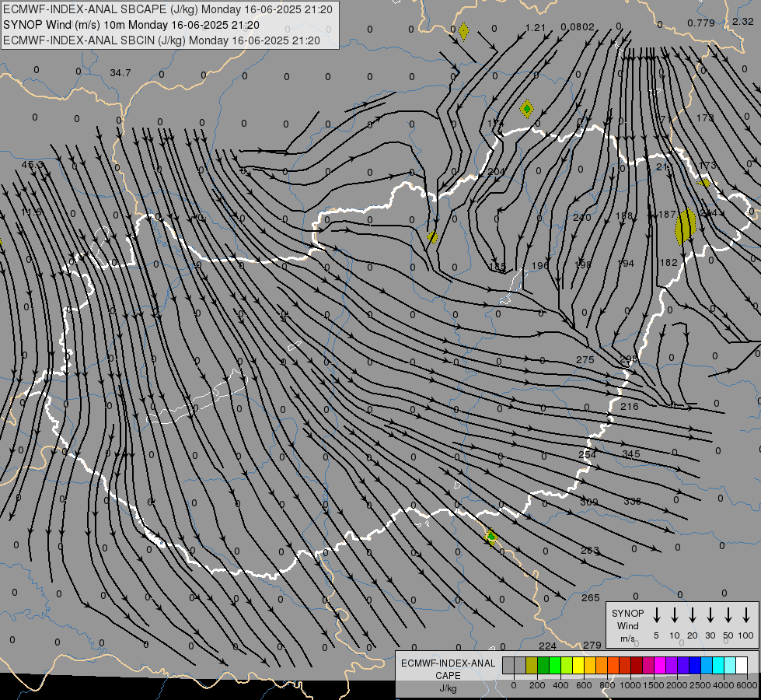Click the 50 m/s wind arrow in legend
This screenshot has height=700, width=761.
coord(728,614)
